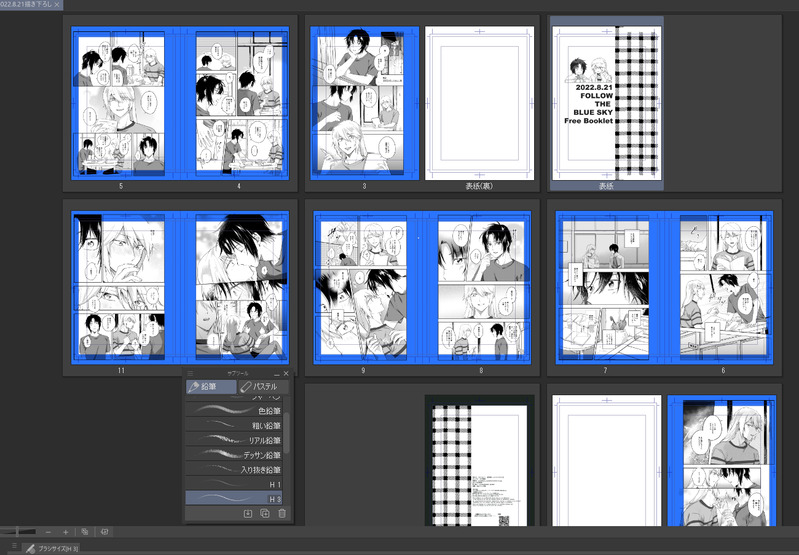
Task: Select the 入り抜き鉛筆 sub tool
Action: click(x=234, y=469)
